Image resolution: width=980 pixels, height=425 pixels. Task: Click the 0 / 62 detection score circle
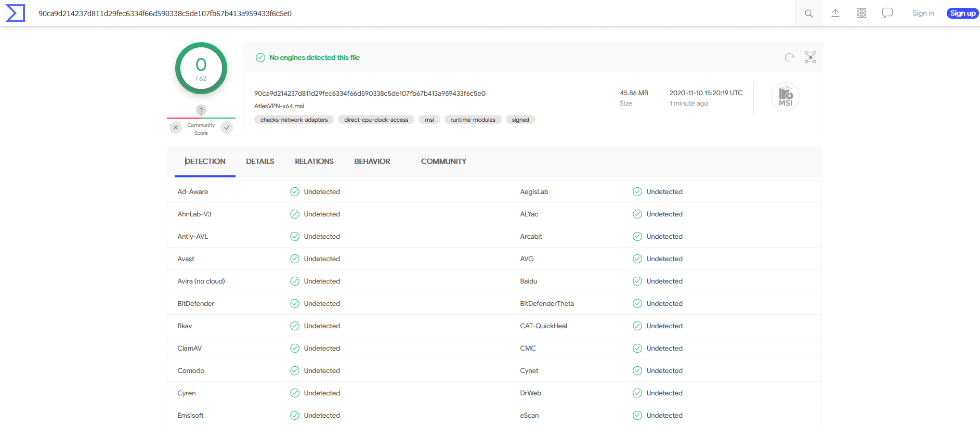click(201, 68)
